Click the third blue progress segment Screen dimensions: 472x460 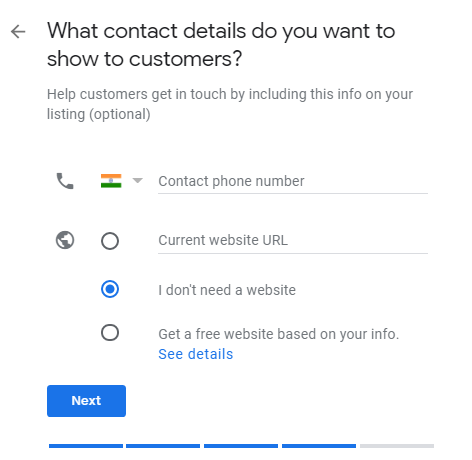point(241,446)
